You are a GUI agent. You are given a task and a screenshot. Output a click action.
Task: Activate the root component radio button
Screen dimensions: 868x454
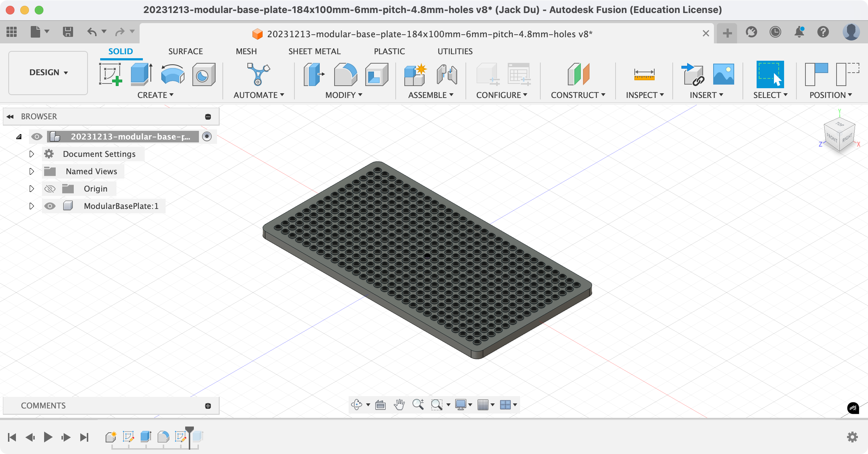(x=207, y=137)
